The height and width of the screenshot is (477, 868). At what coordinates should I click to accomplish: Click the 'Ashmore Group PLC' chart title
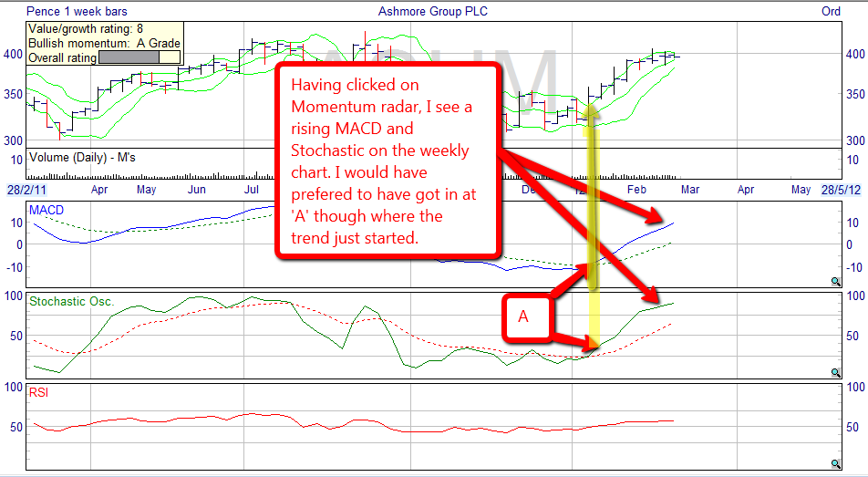click(x=433, y=11)
